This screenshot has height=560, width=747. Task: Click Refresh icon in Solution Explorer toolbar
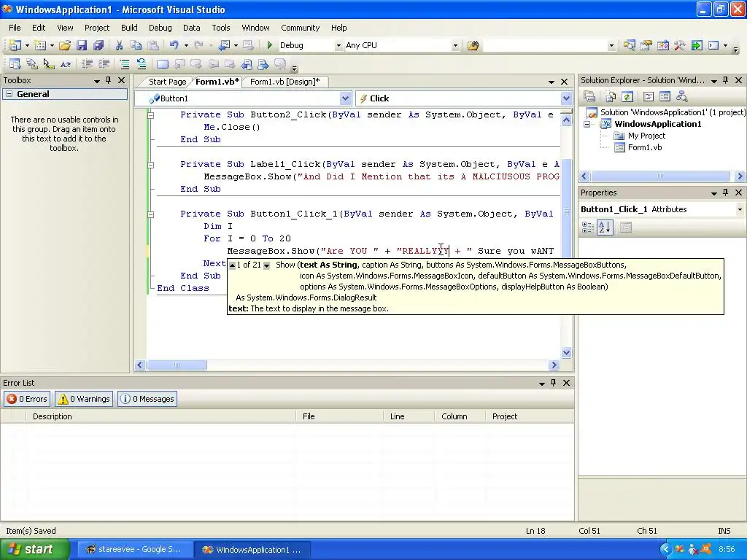tap(627, 97)
